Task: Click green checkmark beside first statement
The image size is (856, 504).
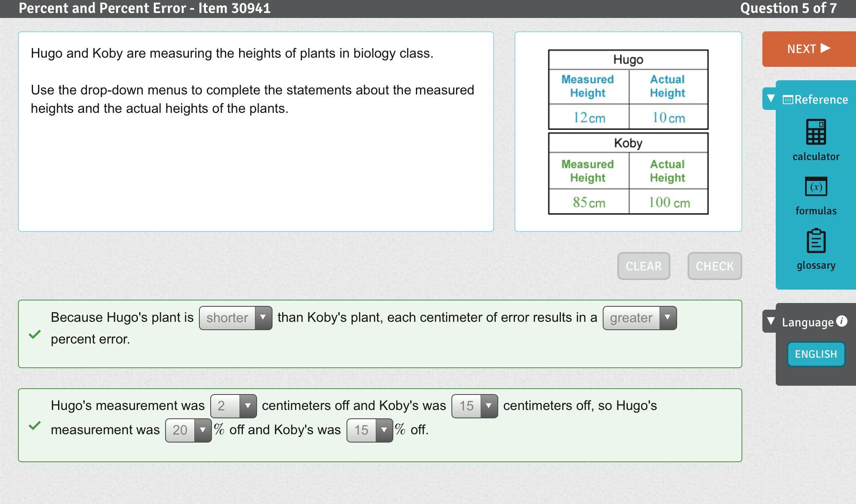Action: [x=35, y=334]
